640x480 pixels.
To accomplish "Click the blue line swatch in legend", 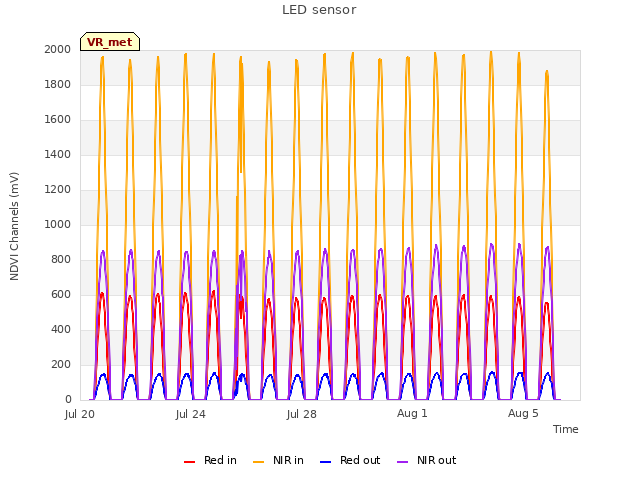I will point(325,462).
